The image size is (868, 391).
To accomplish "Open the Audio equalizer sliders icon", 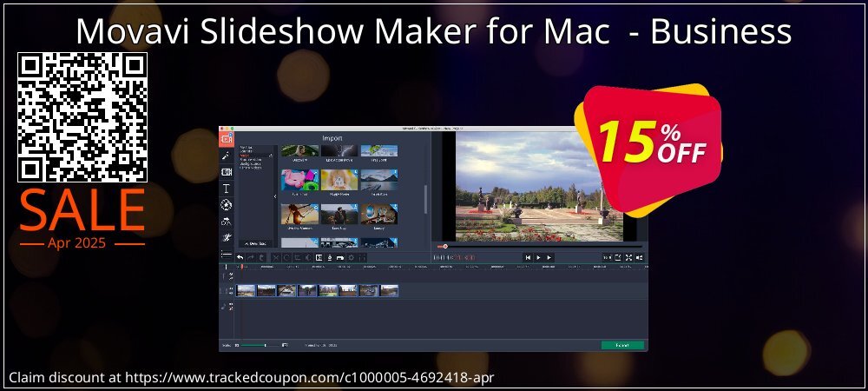I will click(x=362, y=257).
